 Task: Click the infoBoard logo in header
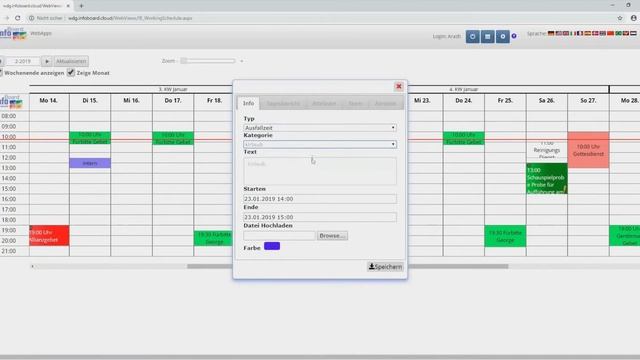tap(13, 33)
